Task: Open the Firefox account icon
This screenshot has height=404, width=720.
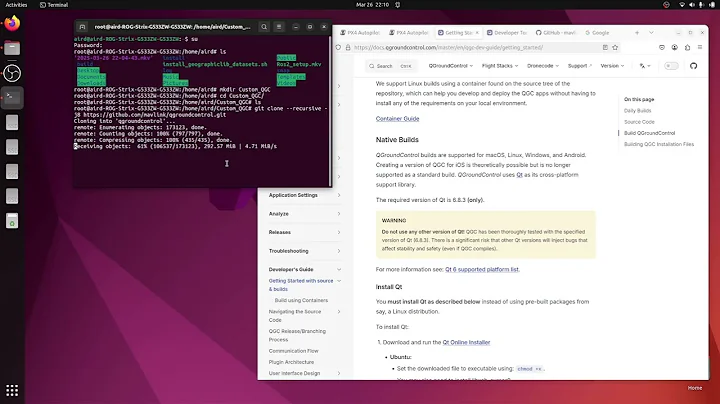Action: (675, 47)
